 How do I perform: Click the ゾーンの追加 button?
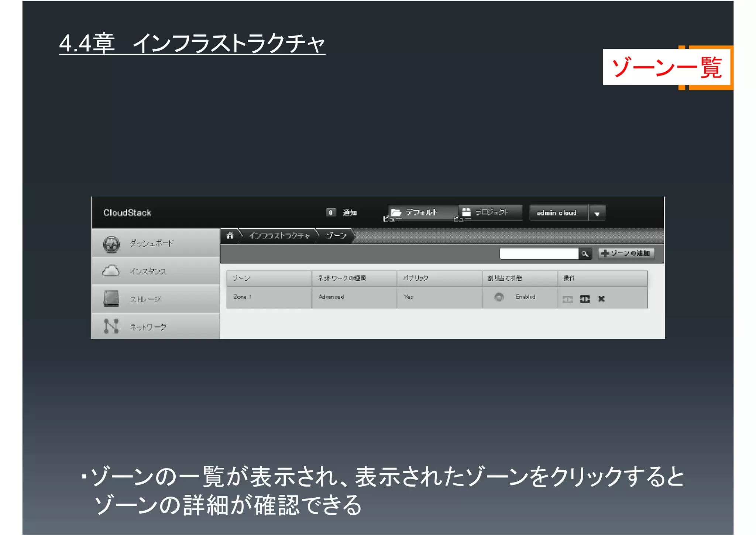(626, 253)
